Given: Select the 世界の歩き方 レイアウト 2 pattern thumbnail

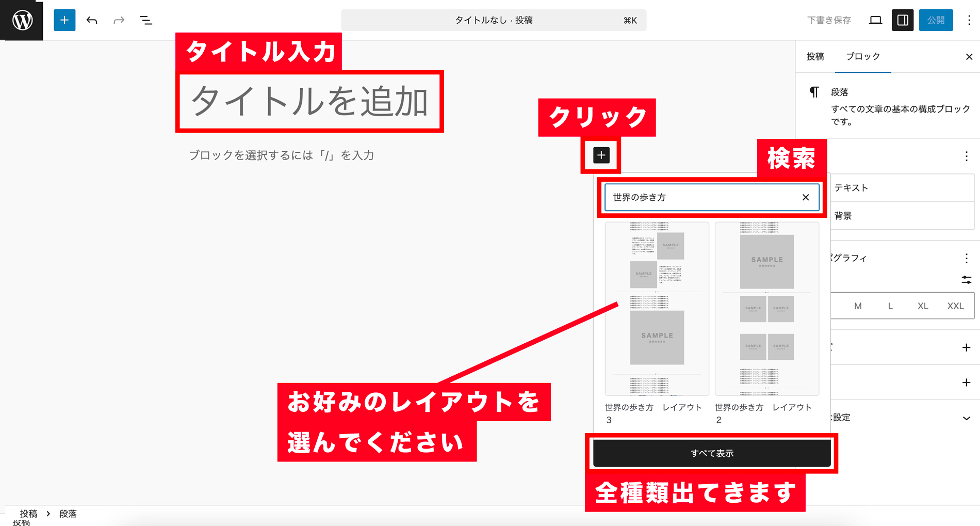Looking at the screenshot, I should coord(767,308).
